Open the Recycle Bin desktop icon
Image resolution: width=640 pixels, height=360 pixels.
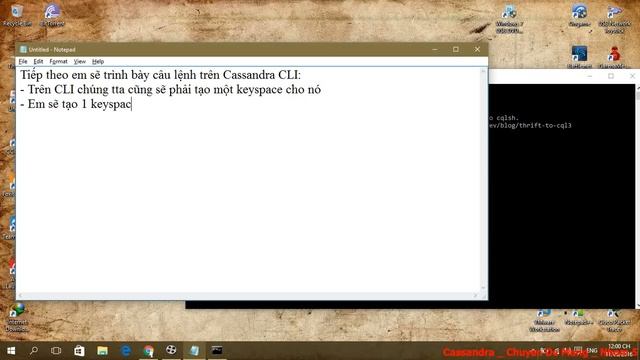pos(17,16)
